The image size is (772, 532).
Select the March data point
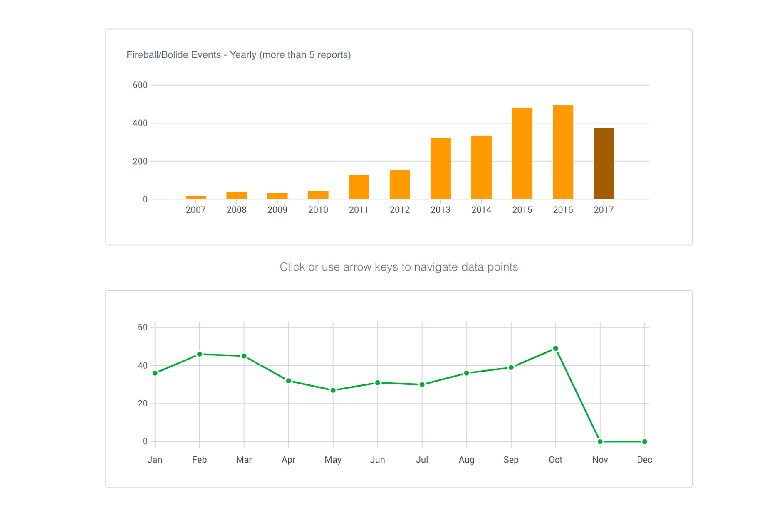point(244,356)
